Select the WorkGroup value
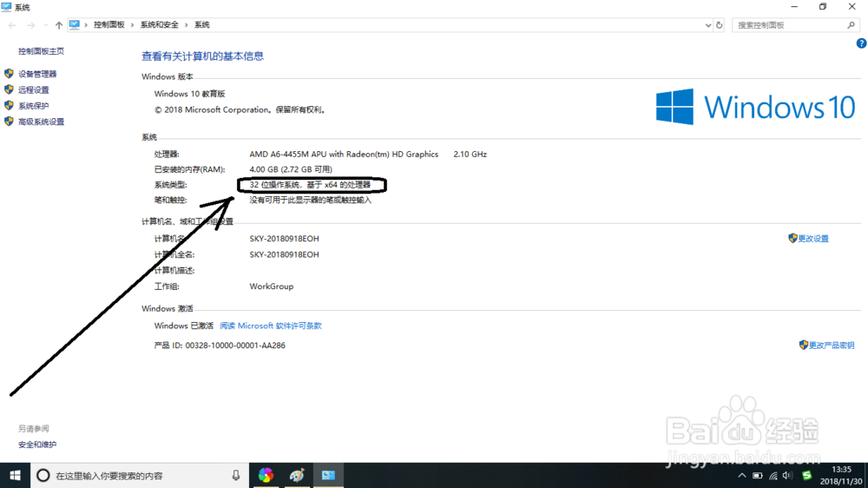This screenshot has width=868, height=488. 271,287
